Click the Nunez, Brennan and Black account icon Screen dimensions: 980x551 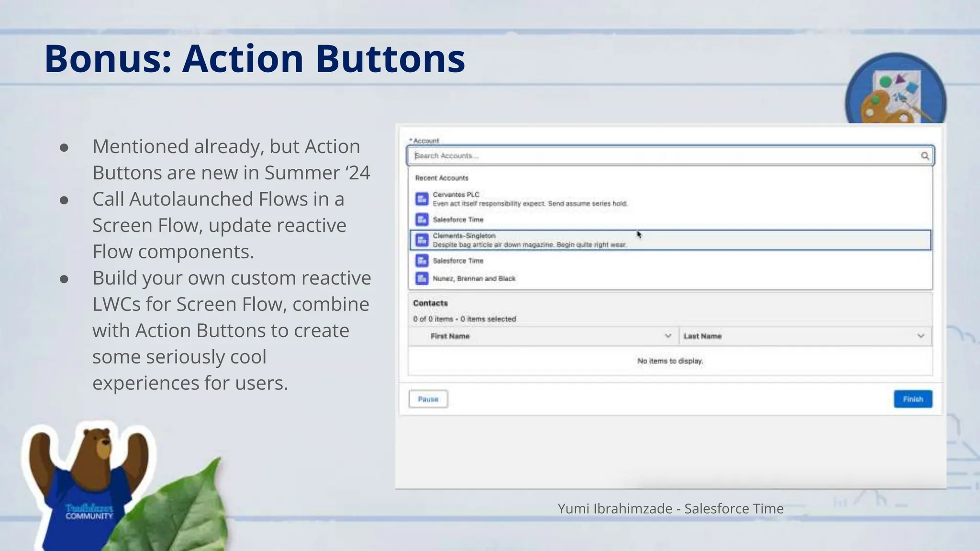422,278
